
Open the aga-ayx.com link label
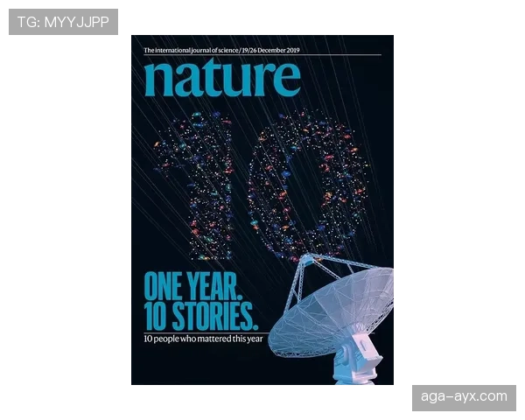(464, 397)
